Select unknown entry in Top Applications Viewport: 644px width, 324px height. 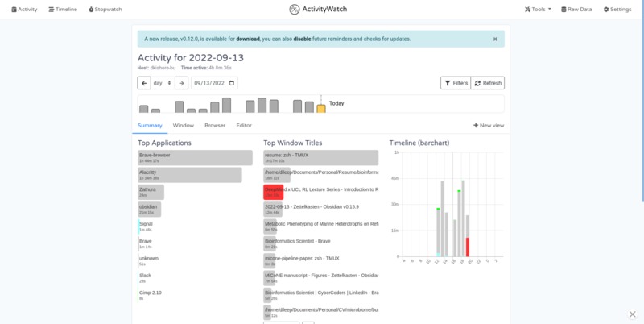[x=149, y=261]
